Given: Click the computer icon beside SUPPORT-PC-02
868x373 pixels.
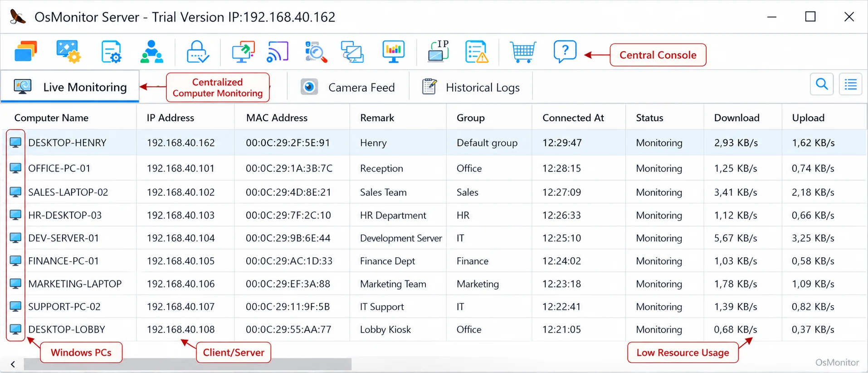Looking at the screenshot, I should [x=15, y=307].
